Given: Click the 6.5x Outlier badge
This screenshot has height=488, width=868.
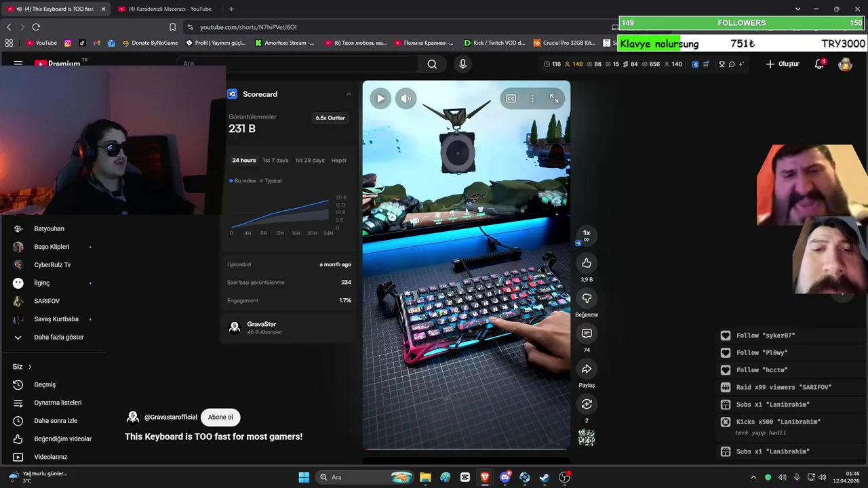Looking at the screenshot, I should point(330,118).
